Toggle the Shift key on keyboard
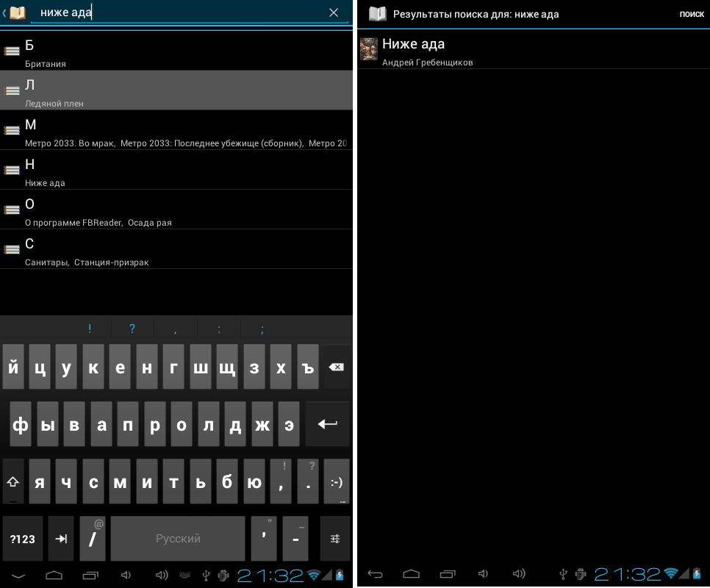This screenshot has width=710, height=588. pyautogui.click(x=13, y=482)
